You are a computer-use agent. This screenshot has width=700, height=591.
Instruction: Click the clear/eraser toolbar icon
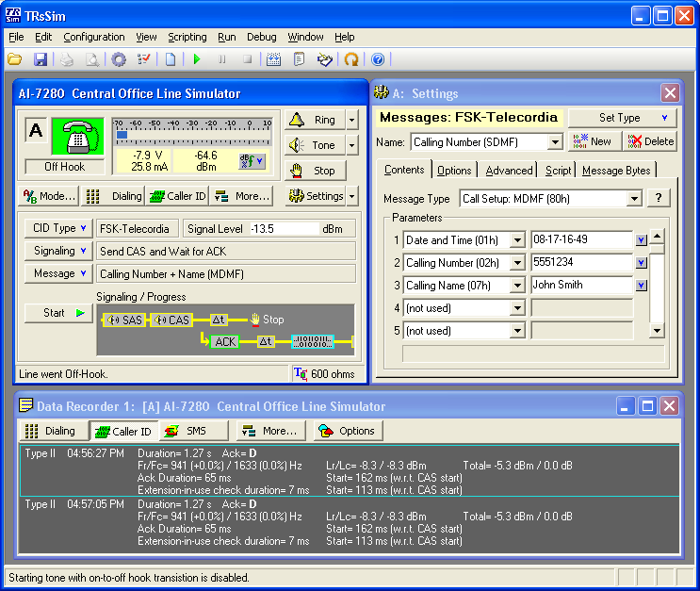tap(324, 59)
